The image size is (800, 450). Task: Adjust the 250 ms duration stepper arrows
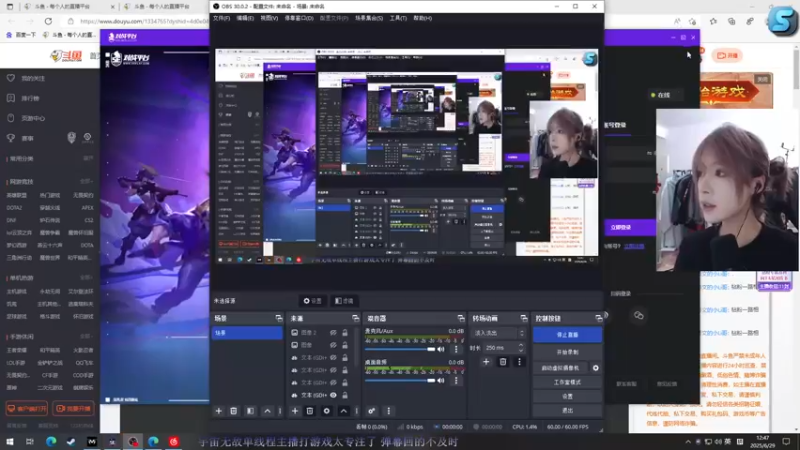[x=520, y=347]
